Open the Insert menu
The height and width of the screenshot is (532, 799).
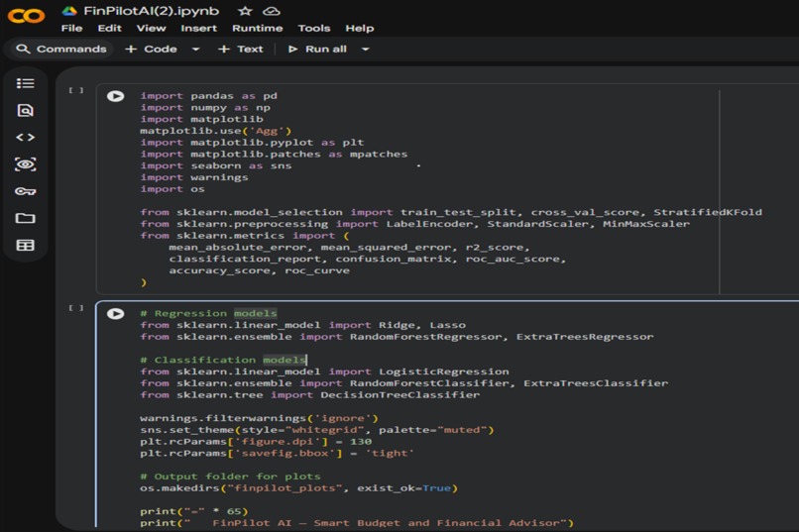pos(198,28)
